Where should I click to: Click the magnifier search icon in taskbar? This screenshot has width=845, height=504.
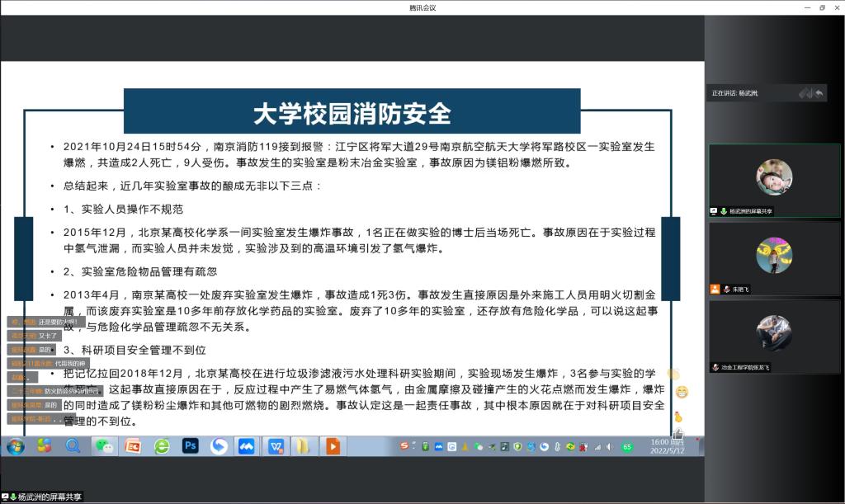tap(73, 446)
